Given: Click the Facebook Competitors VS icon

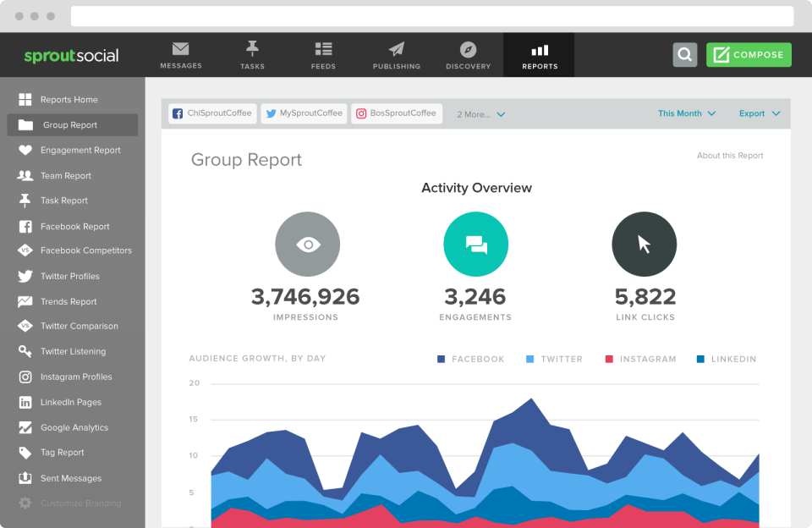Looking at the screenshot, I should (x=25, y=250).
